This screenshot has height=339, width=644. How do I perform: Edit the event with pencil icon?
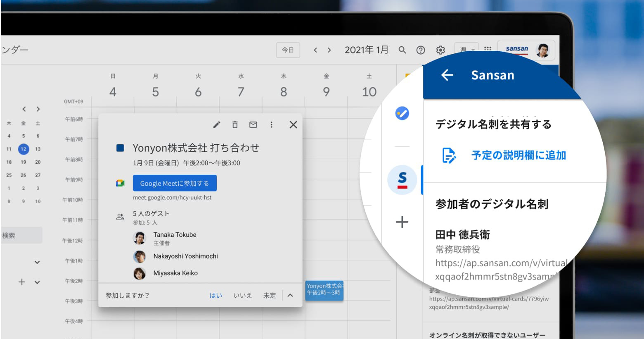click(x=216, y=124)
